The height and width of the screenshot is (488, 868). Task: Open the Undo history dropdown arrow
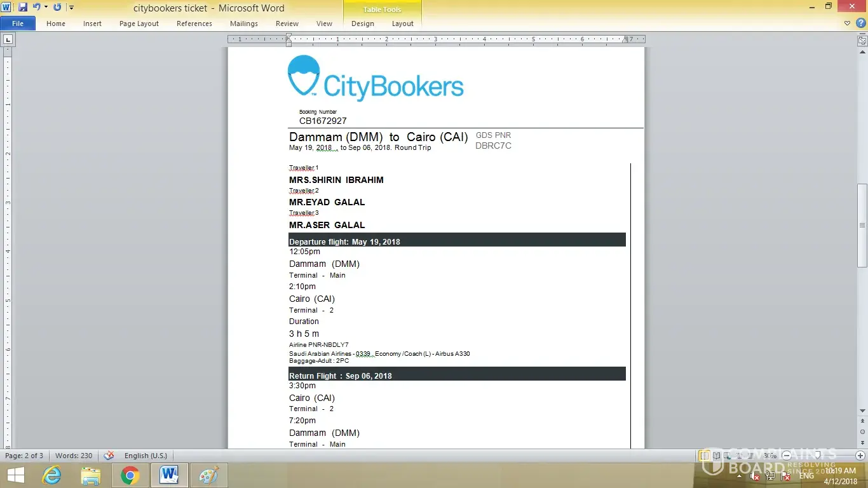click(x=46, y=7)
